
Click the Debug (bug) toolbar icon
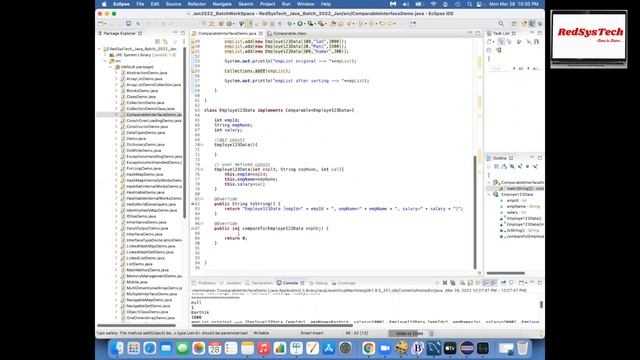(x=290, y=24)
